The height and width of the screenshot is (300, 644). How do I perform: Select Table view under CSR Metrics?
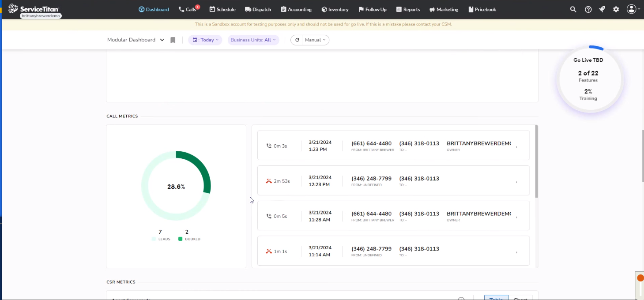[x=495, y=298]
